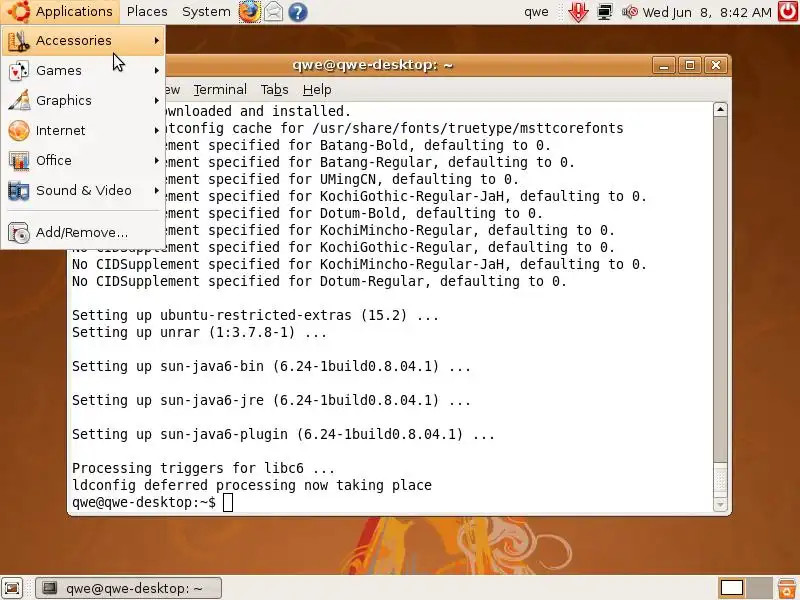This screenshot has height=600, width=800.
Task: Click the "Setting up unrar" output line
Action: point(199,333)
